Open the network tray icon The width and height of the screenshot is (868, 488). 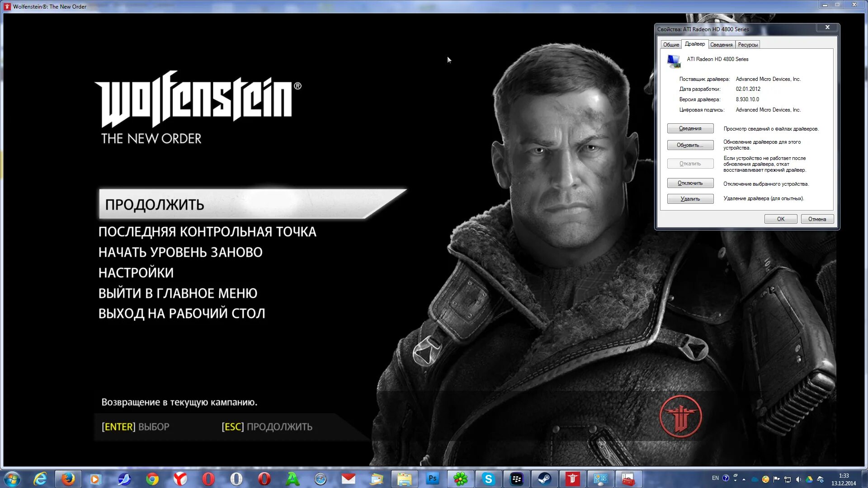click(788, 479)
